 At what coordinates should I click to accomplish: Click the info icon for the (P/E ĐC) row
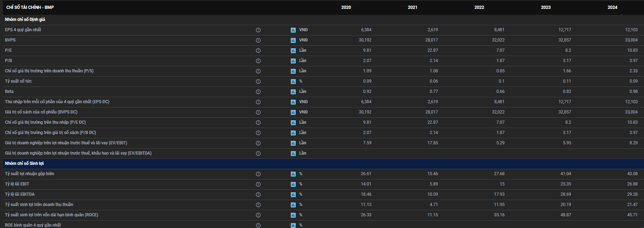(258, 123)
